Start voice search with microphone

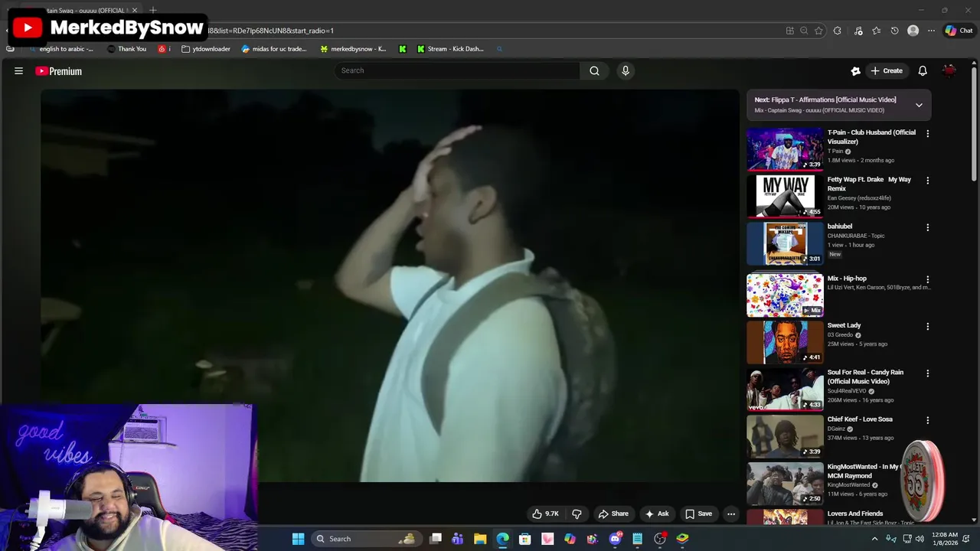click(x=626, y=70)
